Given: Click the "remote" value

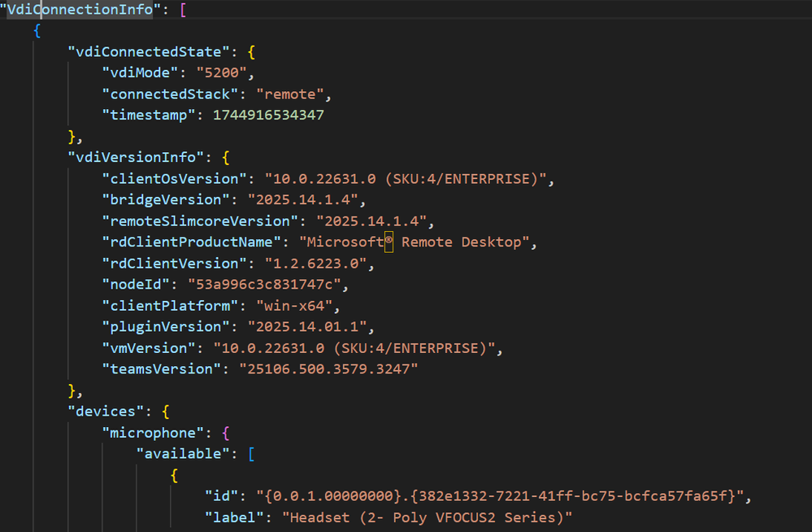Looking at the screenshot, I should 290,94.
